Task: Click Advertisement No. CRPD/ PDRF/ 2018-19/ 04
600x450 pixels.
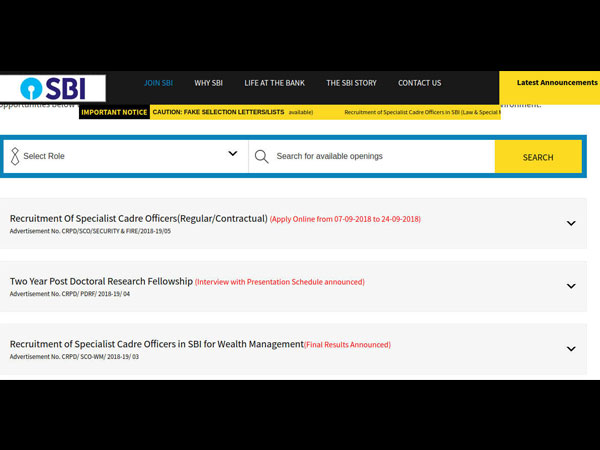Action: pos(70,294)
